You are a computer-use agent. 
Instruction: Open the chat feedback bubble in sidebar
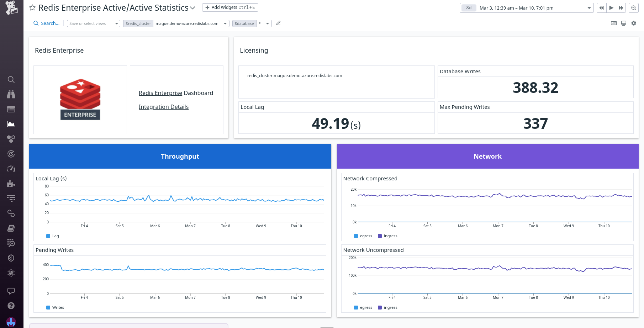tap(11, 291)
